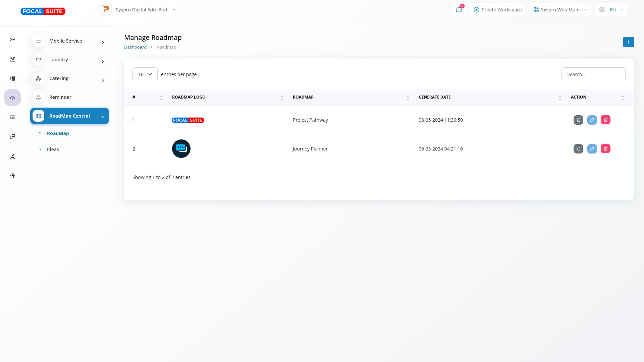Image resolution: width=644 pixels, height=362 pixels.
Task: Open the chat messages notification icon
Action: [459, 10]
